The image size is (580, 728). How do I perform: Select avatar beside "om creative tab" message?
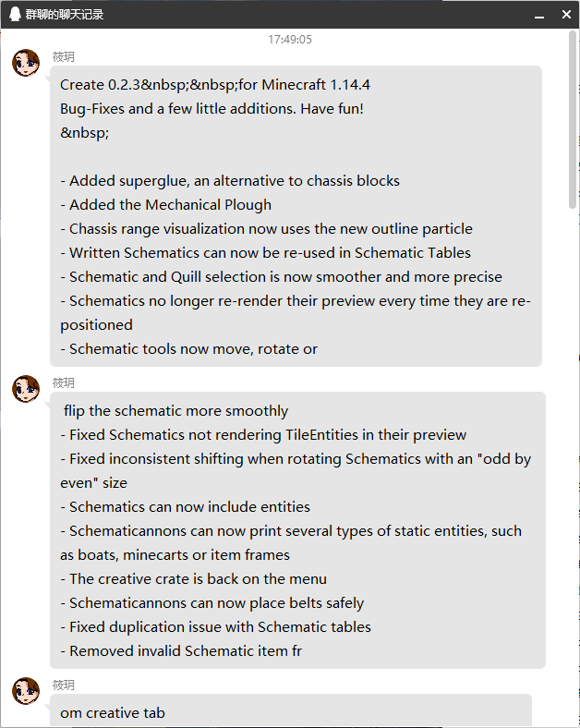click(x=26, y=691)
